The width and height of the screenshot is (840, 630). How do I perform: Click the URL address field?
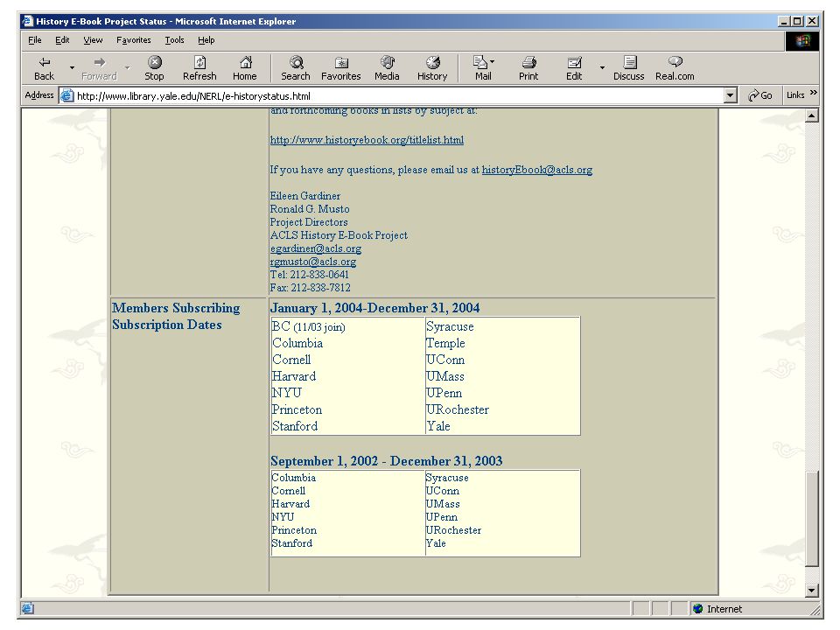coord(399,96)
